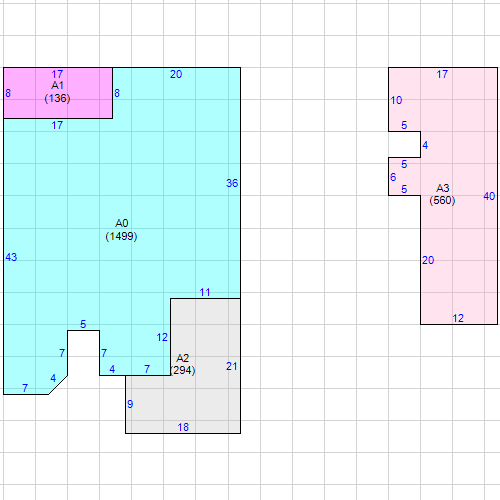Click the 7 dimension on A0's short bottom edge
The height and width of the screenshot is (500, 500).
[x=25, y=388]
